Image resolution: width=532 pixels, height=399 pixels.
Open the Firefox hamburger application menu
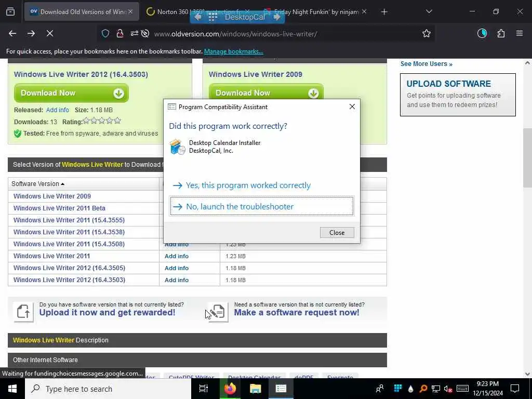point(520,33)
